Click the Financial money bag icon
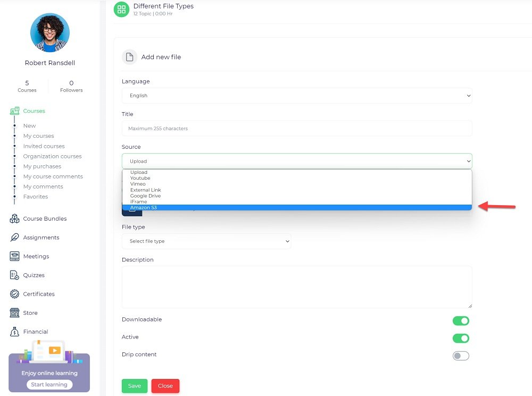This screenshot has width=532, height=396. [x=15, y=332]
